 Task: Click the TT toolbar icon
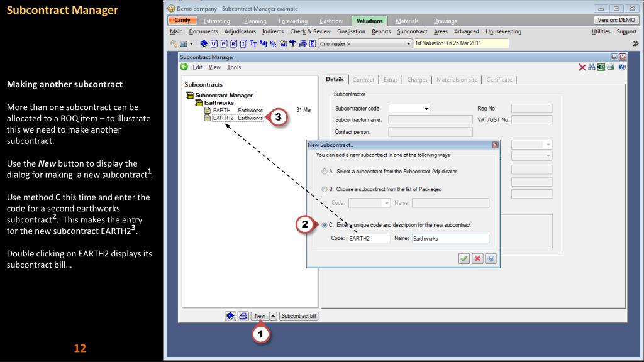click(253, 43)
